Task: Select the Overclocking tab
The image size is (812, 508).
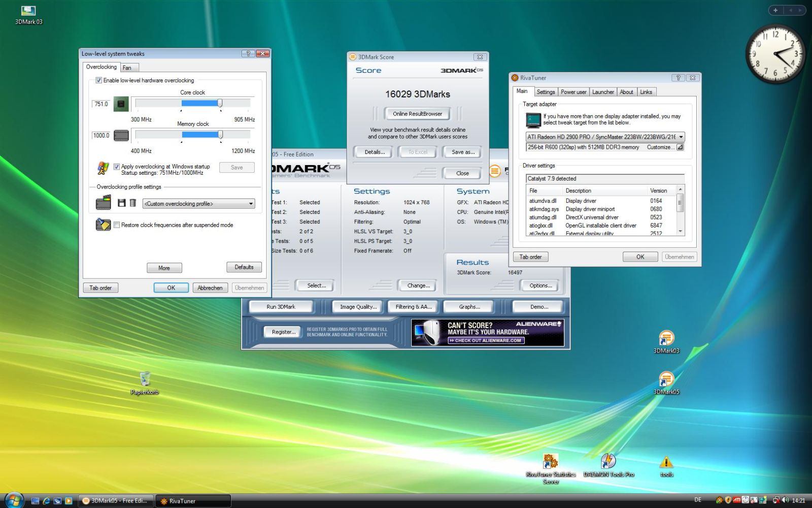Action: point(101,67)
